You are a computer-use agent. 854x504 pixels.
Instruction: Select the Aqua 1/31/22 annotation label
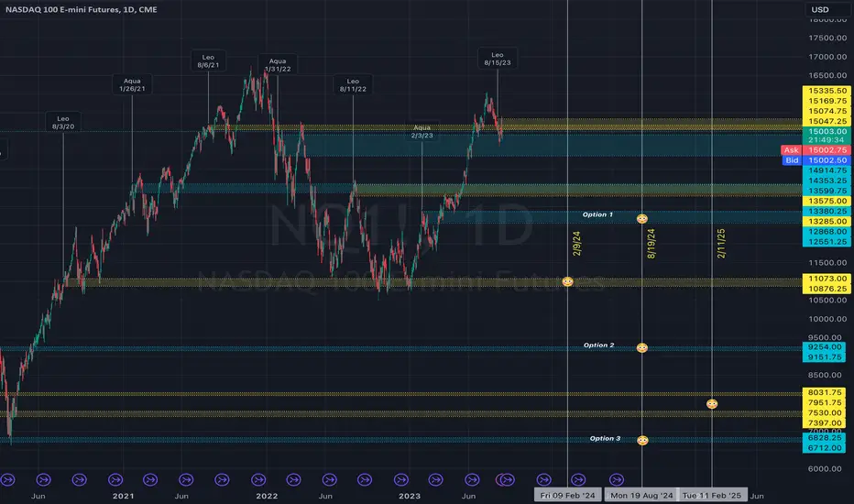point(278,65)
